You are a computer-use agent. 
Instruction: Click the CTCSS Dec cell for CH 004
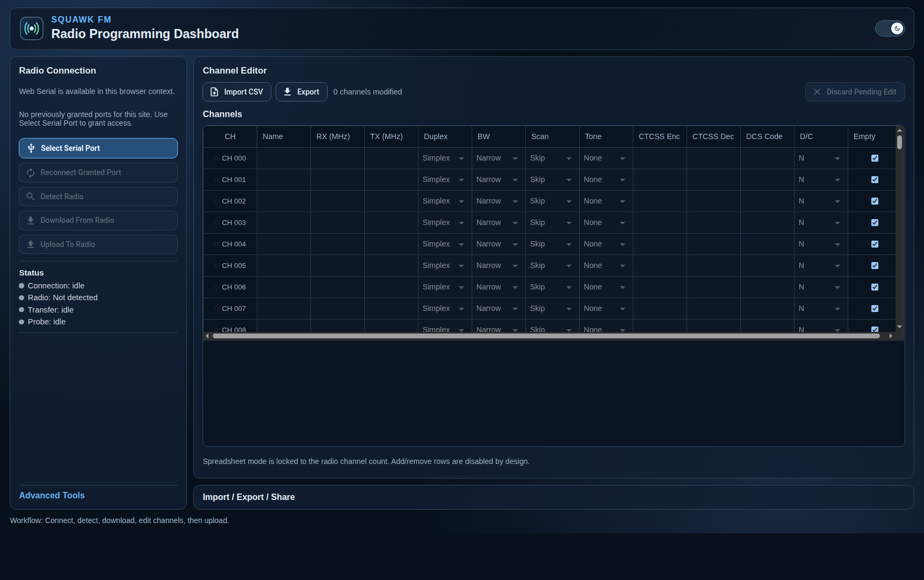click(x=713, y=244)
